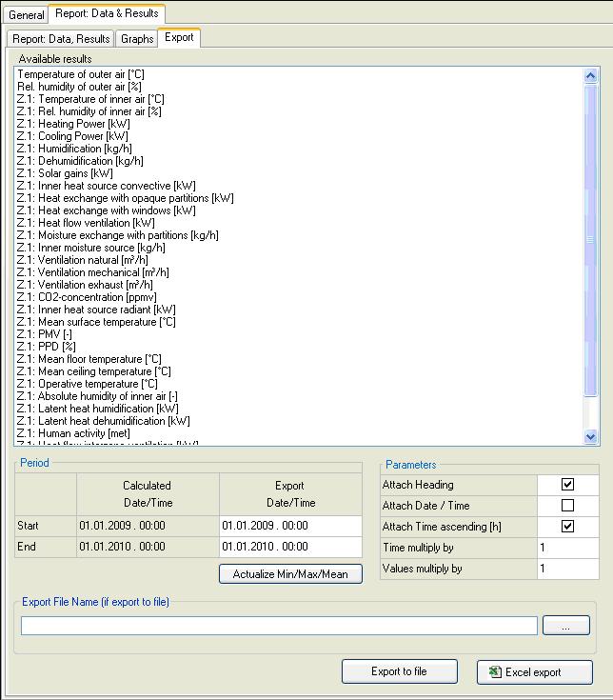Switch to the General tab
Image resolution: width=613 pixels, height=700 pixels.
point(27,15)
